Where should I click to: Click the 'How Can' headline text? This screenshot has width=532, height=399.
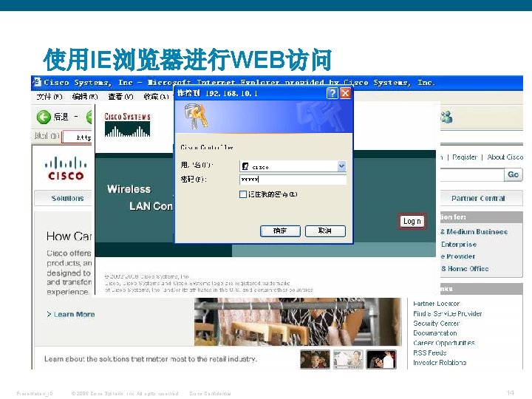coord(69,236)
